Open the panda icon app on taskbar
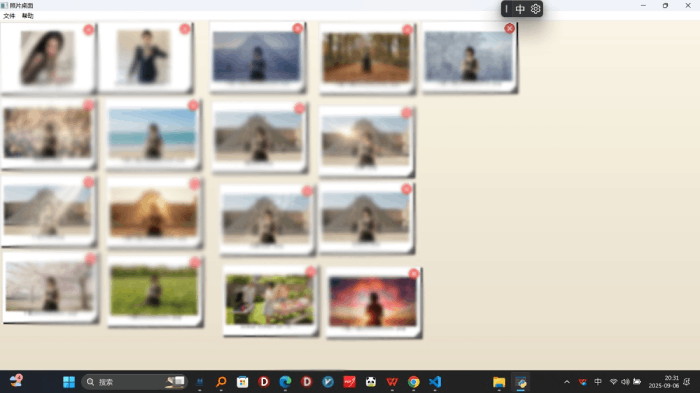Viewport: 700px width, 393px height. (371, 382)
